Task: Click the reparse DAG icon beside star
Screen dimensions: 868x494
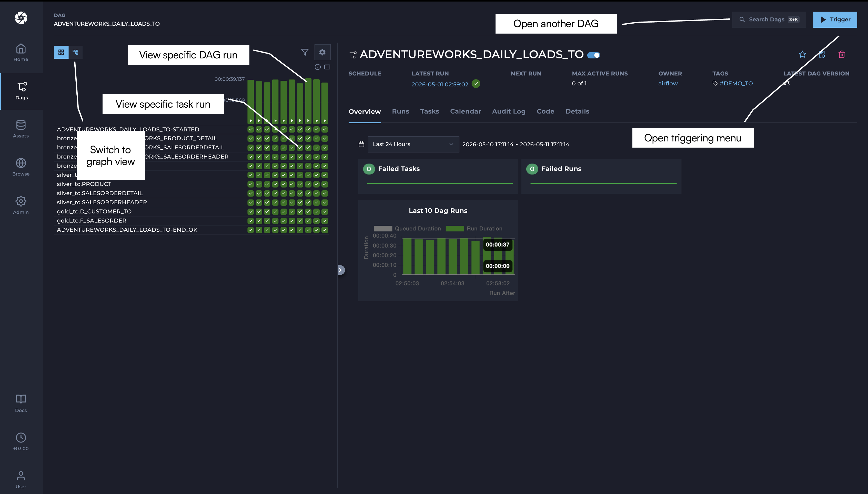Action: (822, 54)
